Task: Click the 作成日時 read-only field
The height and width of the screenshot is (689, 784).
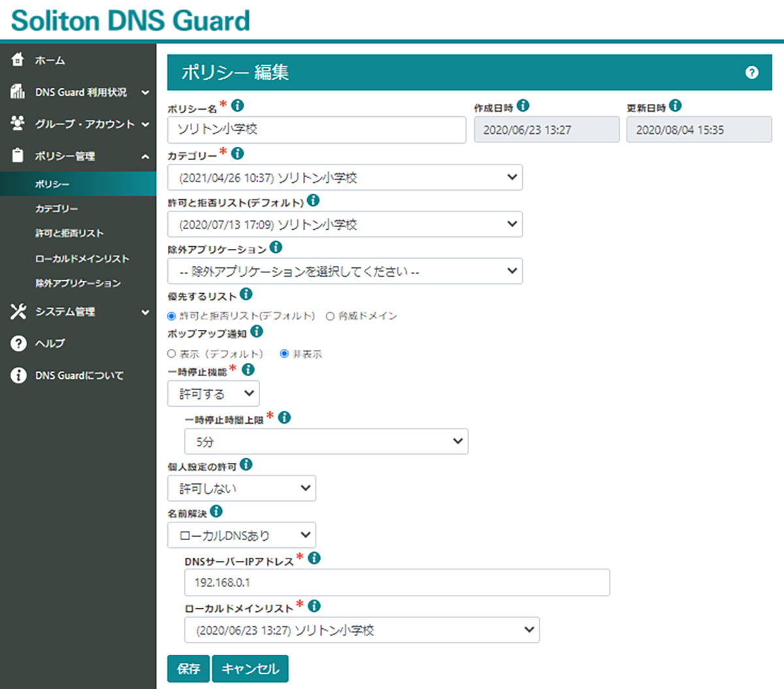Action: pos(547,129)
